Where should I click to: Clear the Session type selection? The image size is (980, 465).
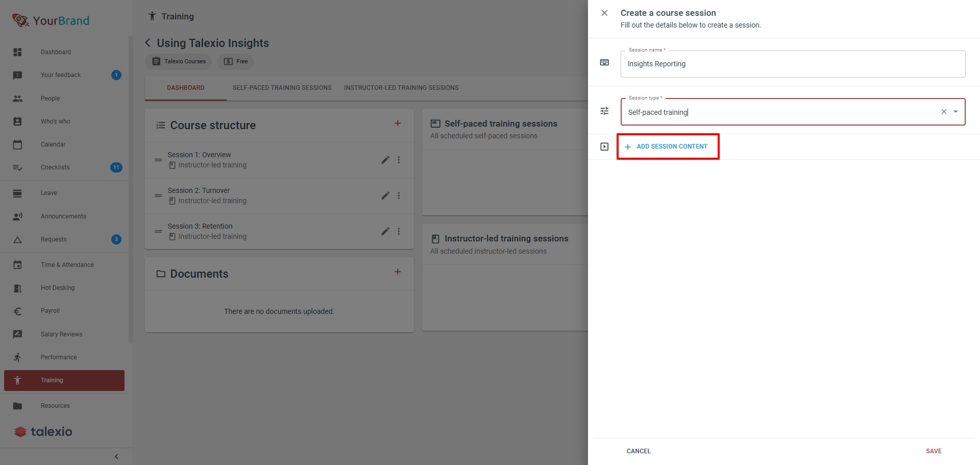944,112
